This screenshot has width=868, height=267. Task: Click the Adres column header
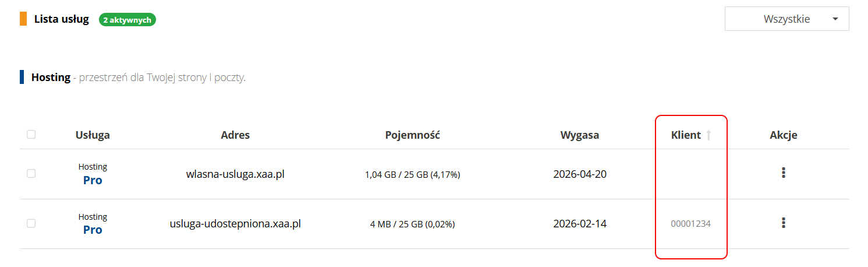coord(235,135)
